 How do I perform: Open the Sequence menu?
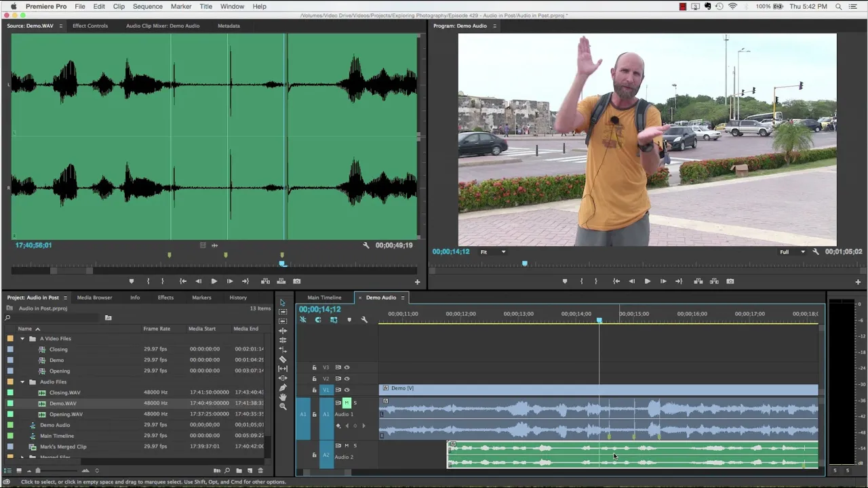pyautogui.click(x=147, y=6)
